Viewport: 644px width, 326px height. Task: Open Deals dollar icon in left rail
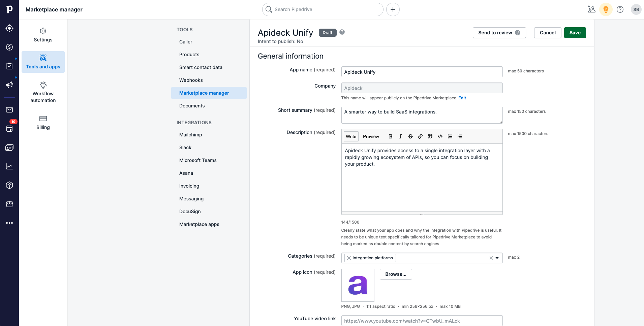point(9,47)
